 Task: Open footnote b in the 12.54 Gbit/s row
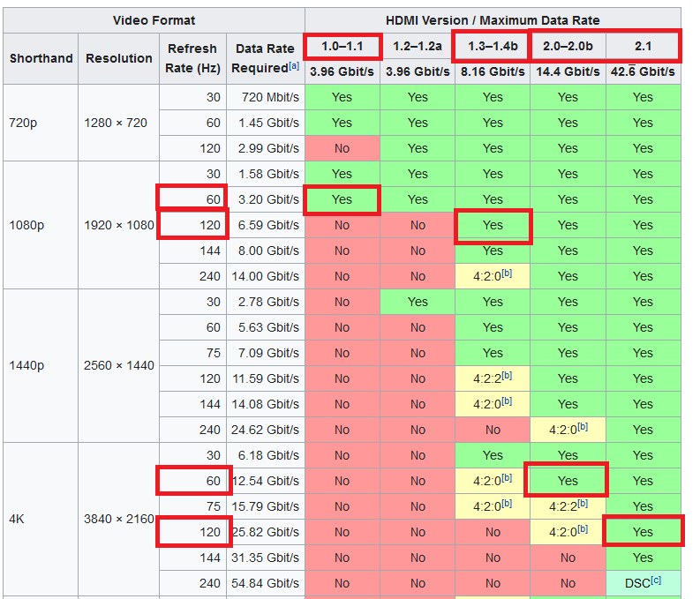coord(507,477)
